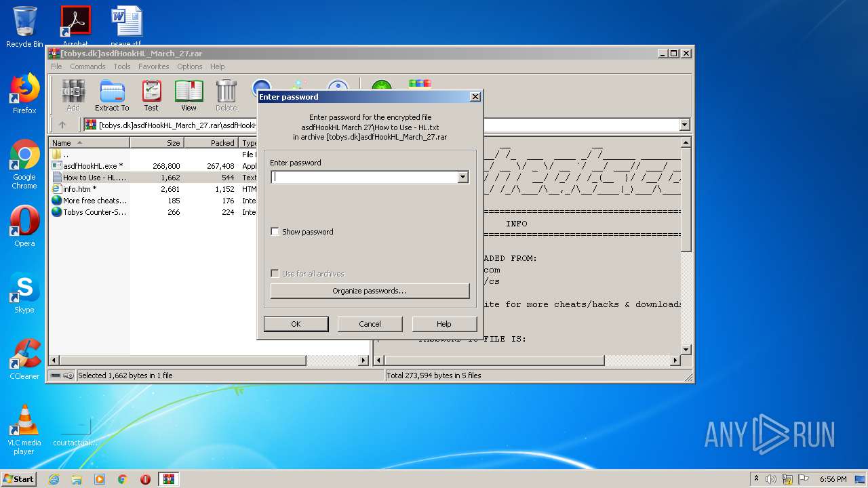868x488 pixels.
Task: Open Firefox desktop shortcut
Action: point(24,94)
